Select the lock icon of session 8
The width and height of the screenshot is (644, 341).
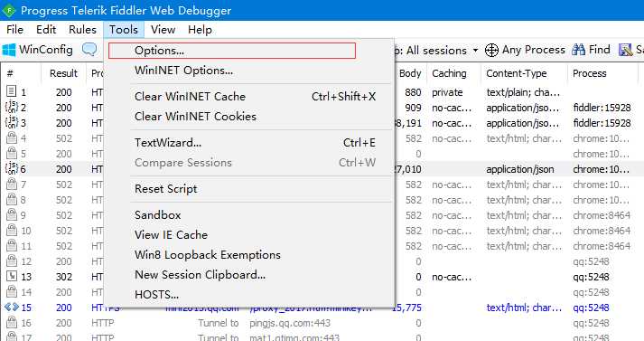point(12,199)
